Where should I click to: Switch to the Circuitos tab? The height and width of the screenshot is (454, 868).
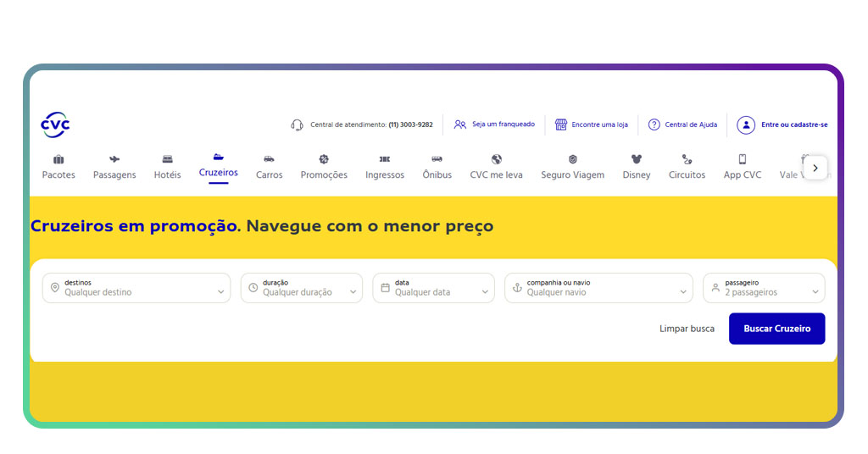coord(687,174)
